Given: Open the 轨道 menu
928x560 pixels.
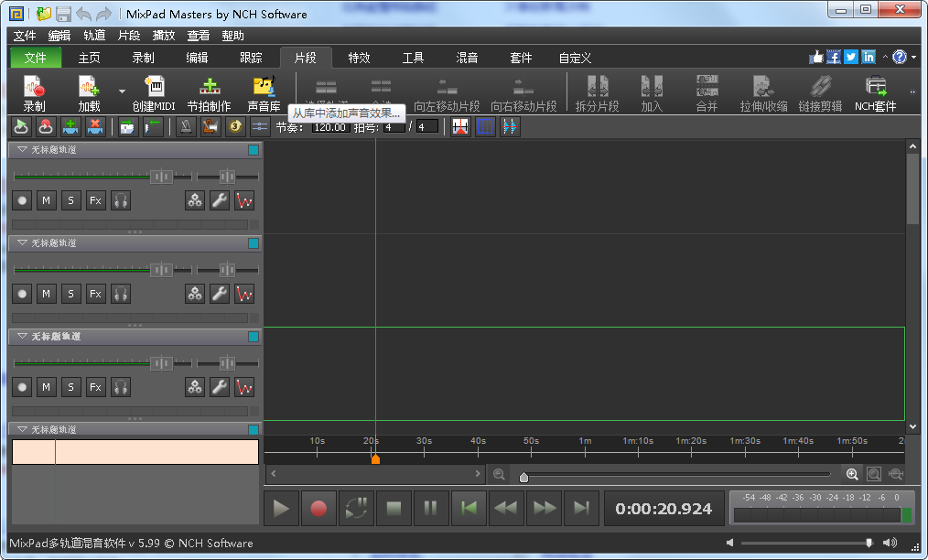Looking at the screenshot, I should click(x=94, y=36).
